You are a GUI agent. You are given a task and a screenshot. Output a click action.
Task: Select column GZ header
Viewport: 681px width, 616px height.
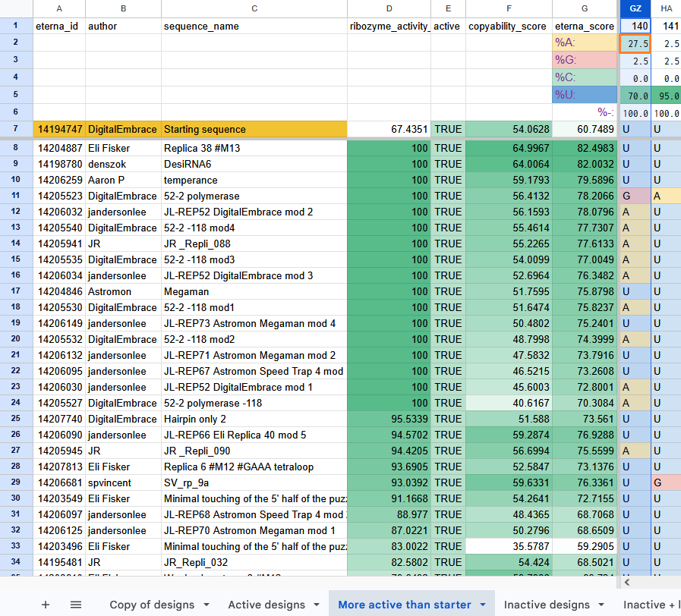click(x=635, y=8)
